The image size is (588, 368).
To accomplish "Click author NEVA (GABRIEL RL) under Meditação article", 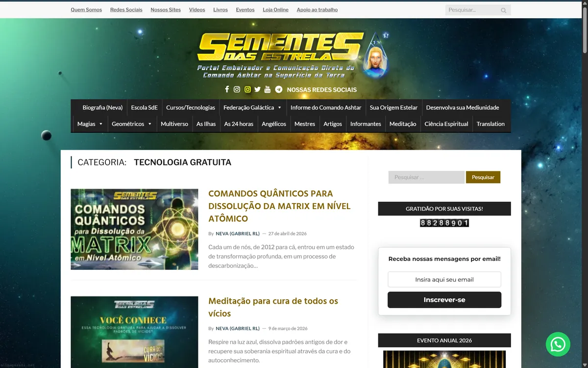I will click(238, 329).
